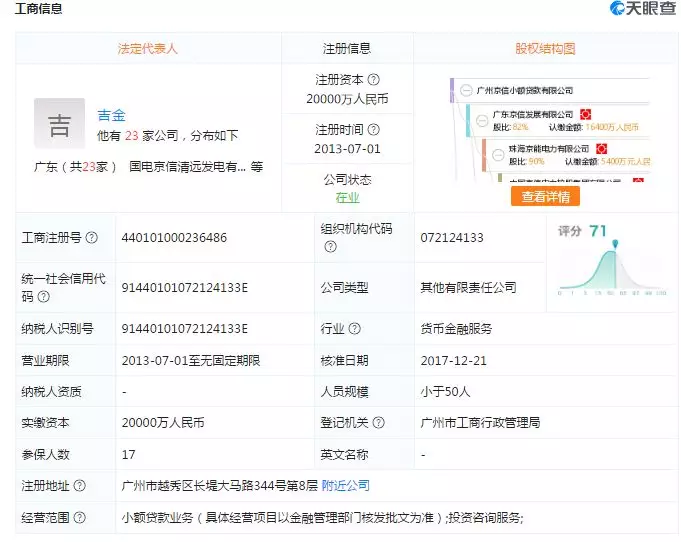Select the 法定代表人 header tab
Viewport: 681px width, 542px height.
click(148, 48)
